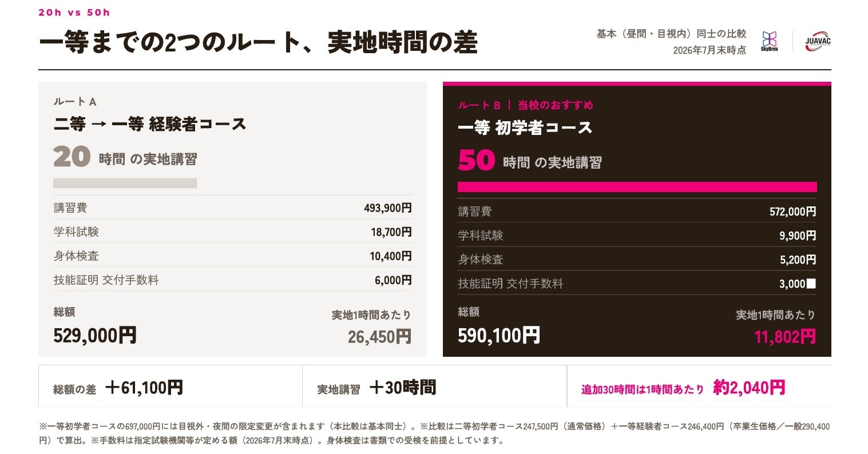The height and width of the screenshot is (454, 868).
Task: Open the 二等 → 一等 経験者コース heading
Action: 150,124
